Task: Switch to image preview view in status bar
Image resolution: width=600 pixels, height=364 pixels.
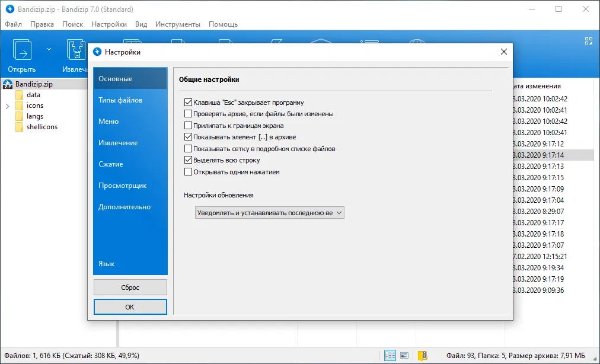Action: point(404,356)
